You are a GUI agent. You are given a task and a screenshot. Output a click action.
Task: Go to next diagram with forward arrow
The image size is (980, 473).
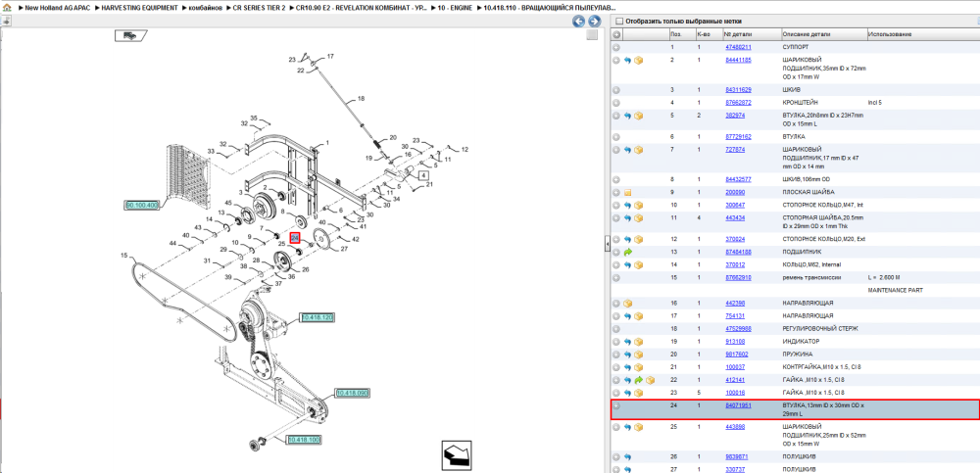595,22
